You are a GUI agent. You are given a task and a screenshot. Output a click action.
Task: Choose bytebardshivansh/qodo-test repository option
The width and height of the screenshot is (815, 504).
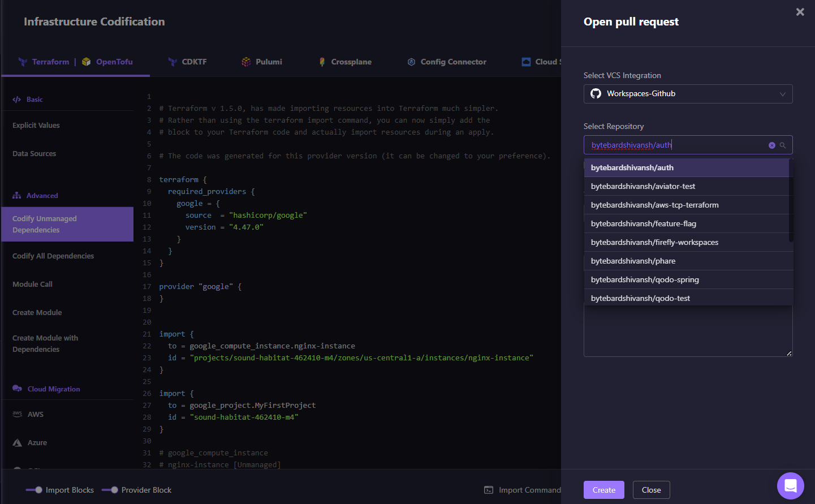pos(688,298)
